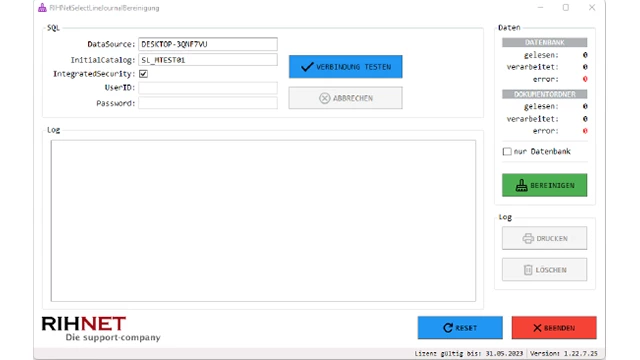The height and width of the screenshot is (360, 640).
Task: Print the log with Drucken
Action: [544, 238]
